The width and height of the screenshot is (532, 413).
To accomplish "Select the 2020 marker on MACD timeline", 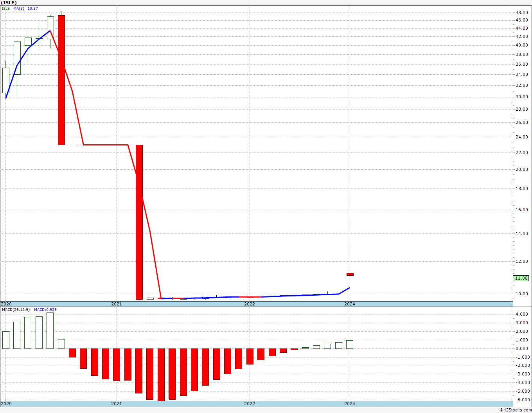I will 6,404.
